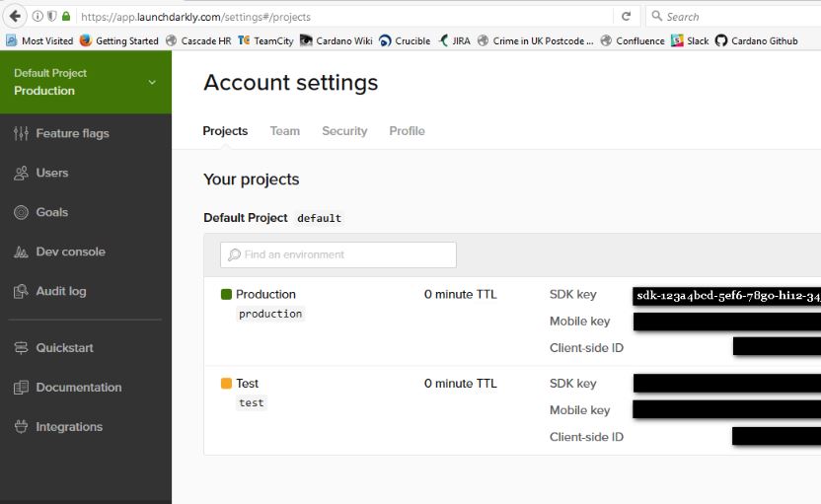Open the Slack bookmark
Viewport: 821px width, 504px height.
click(x=690, y=40)
